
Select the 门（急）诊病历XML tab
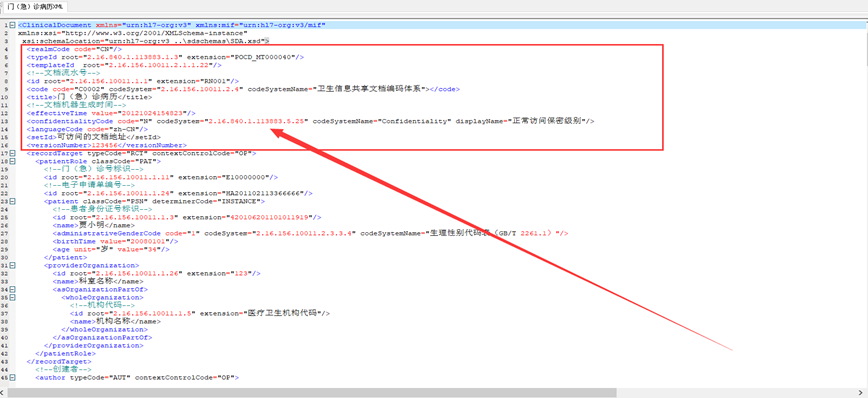pos(34,7)
